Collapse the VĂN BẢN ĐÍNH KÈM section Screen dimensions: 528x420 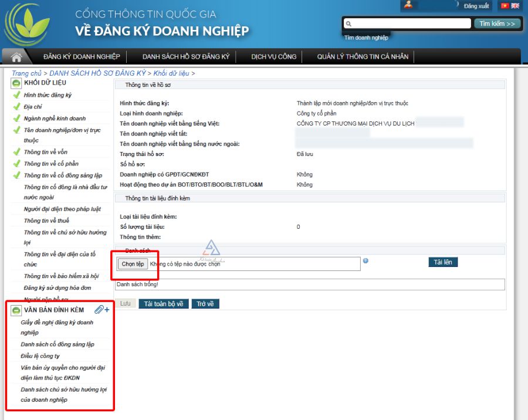click(x=16, y=310)
